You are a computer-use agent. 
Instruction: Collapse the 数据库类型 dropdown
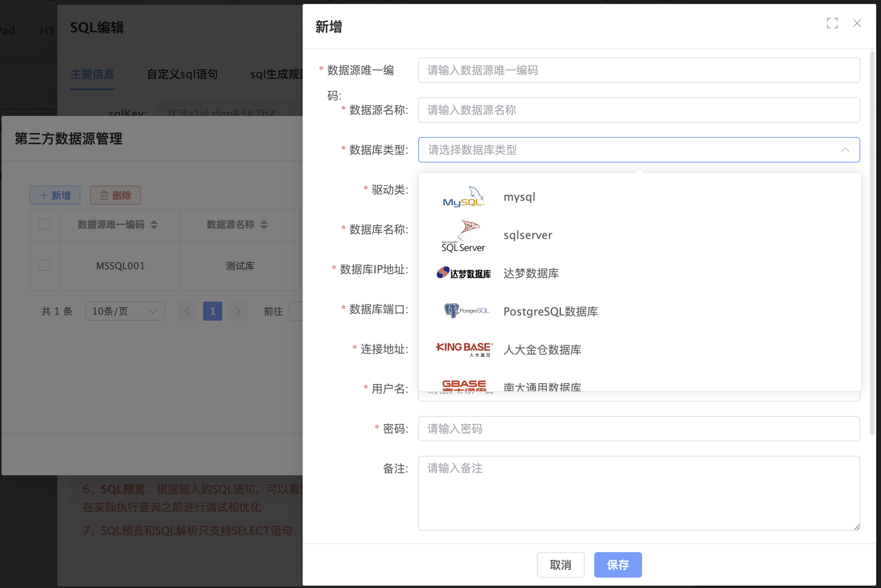point(845,150)
